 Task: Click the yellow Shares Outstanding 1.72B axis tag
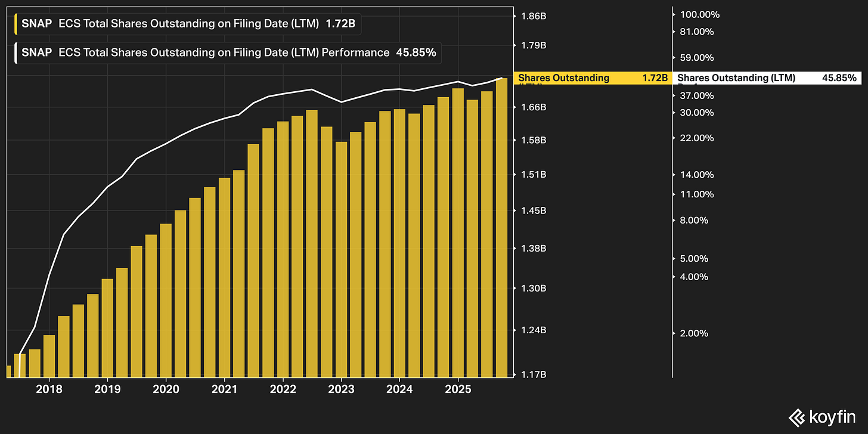(593, 77)
